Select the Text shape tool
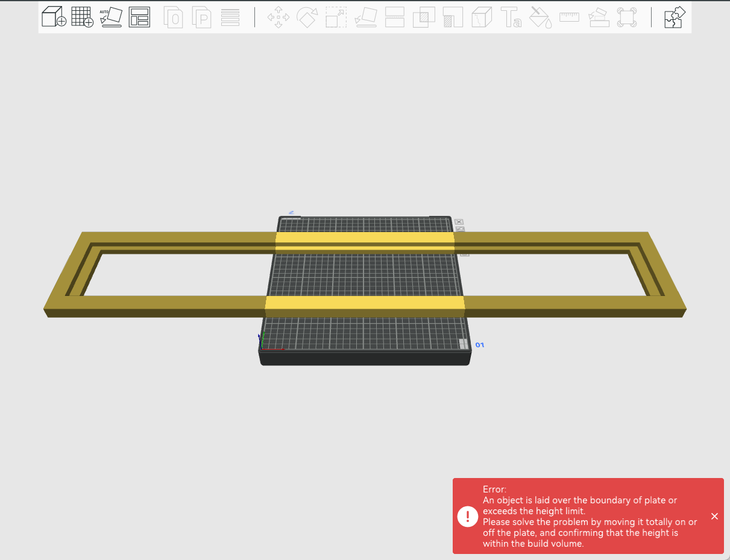This screenshot has width=730, height=560. coord(511,17)
